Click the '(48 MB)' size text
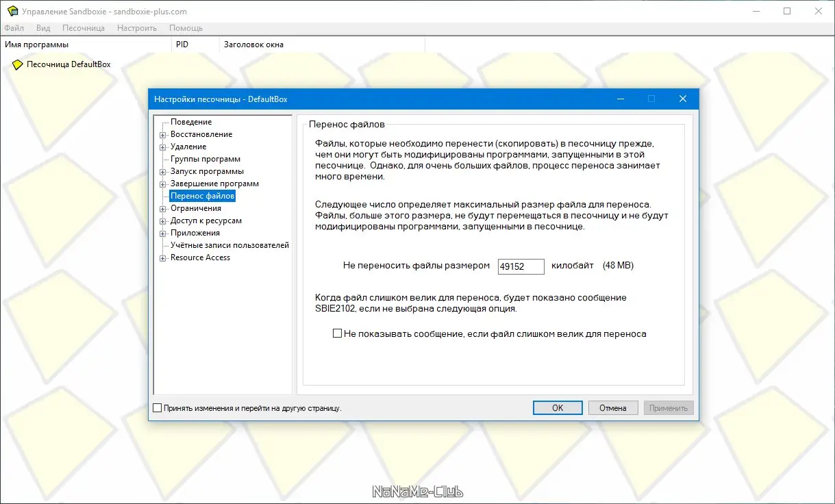This screenshot has width=835, height=504. 618,266
